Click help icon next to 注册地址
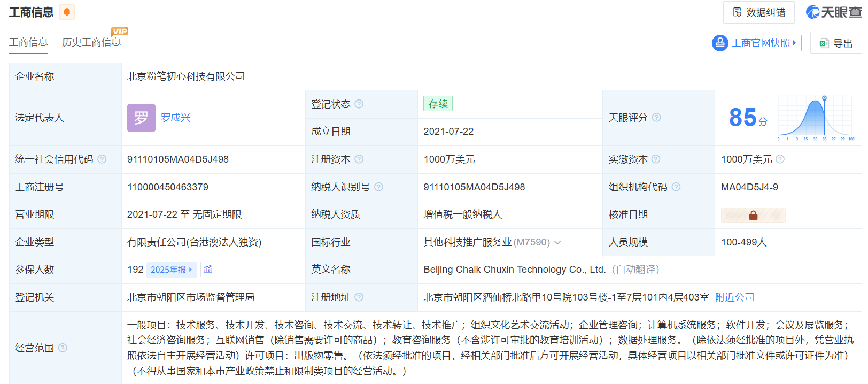Viewport: 868px width, 384px height. tap(359, 297)
